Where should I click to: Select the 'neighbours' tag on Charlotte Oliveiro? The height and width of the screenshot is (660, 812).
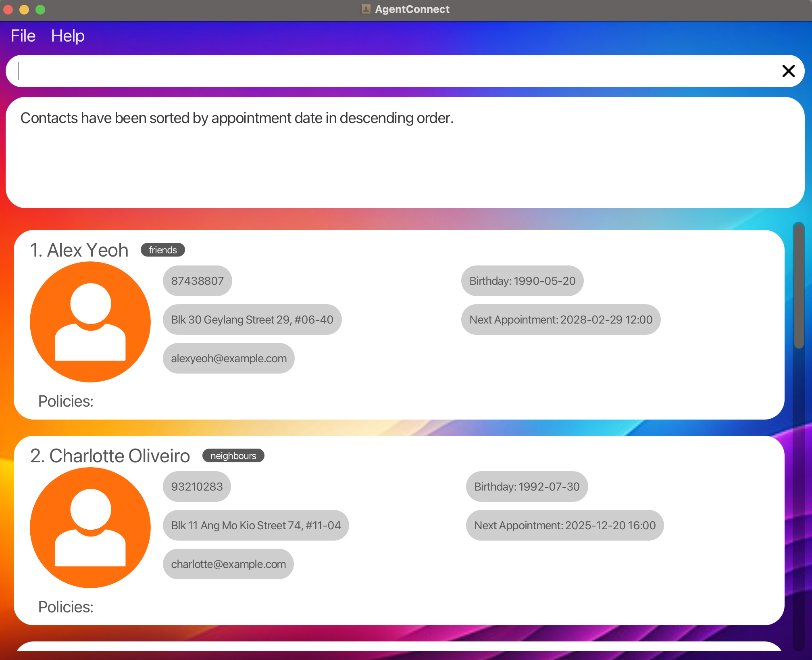pyautogui.click(x=233, y=455)
